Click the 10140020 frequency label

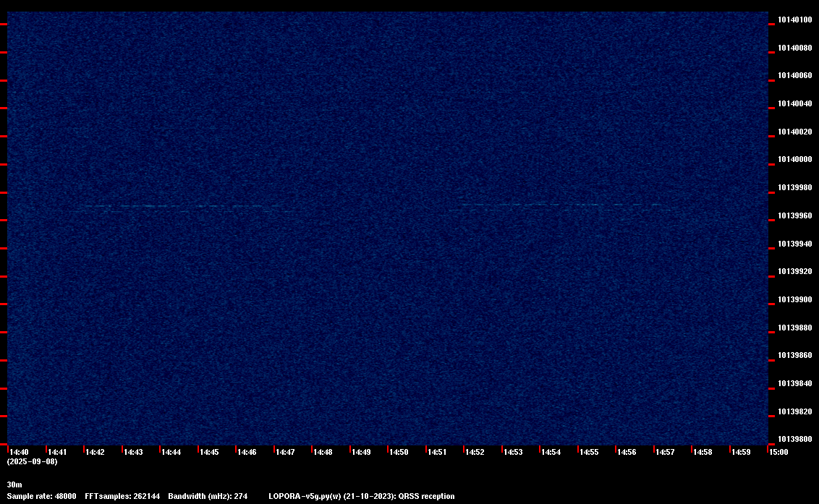pos(794,132)
